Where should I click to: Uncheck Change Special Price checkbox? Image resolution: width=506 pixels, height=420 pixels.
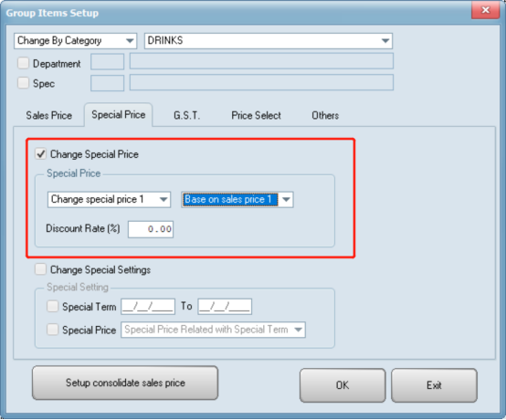[x=41, y=154]
